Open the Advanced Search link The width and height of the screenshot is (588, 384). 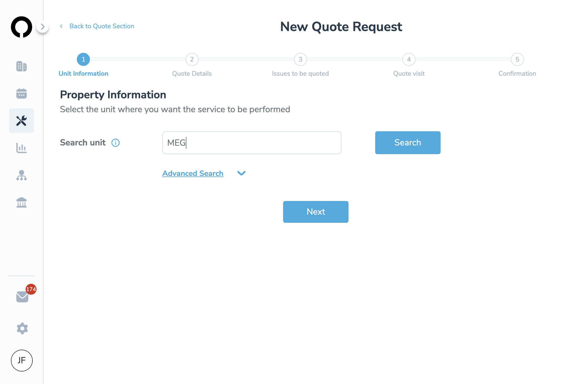coord(193,173)
